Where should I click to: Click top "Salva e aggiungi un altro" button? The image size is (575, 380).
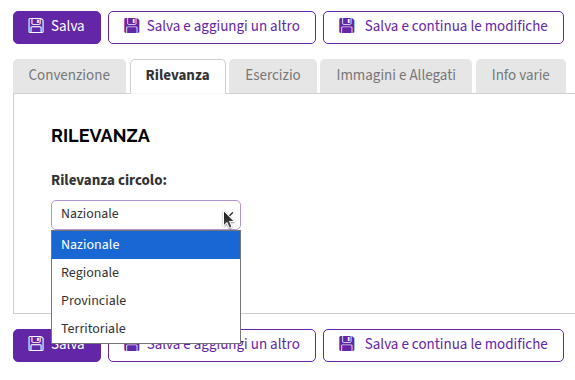[x=212, y=28]
